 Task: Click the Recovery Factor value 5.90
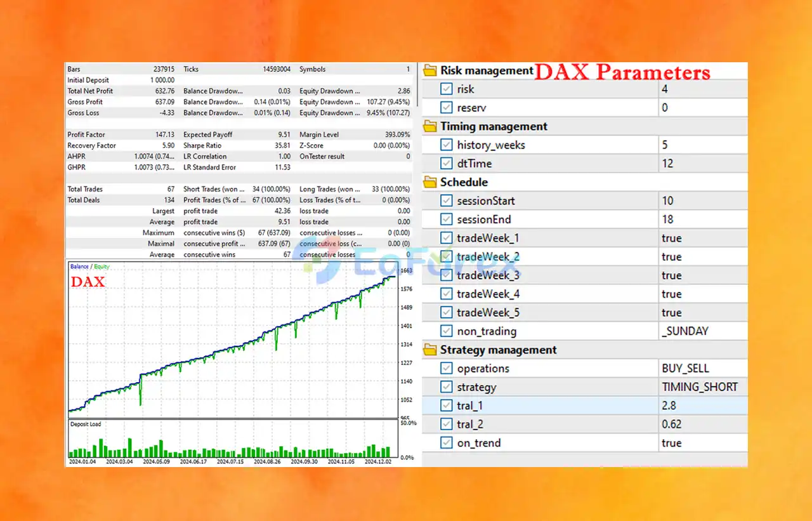(x=167, y=146)
